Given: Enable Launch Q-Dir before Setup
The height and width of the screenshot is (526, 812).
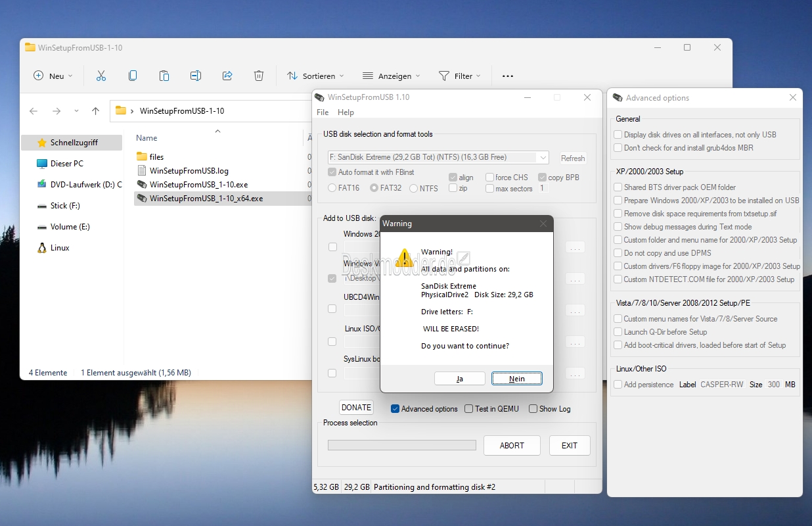Looking at the screenshot, I should (x=618, y=332).
